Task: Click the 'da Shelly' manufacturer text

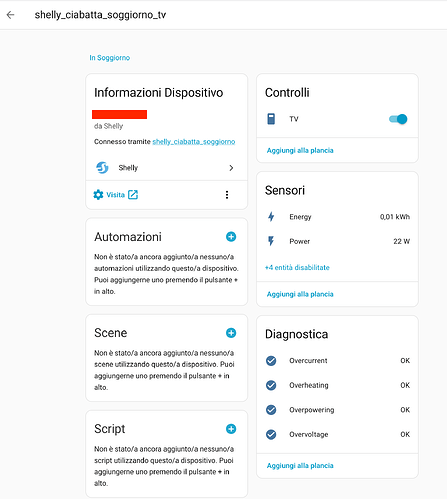Action: (x=109, y=126)
